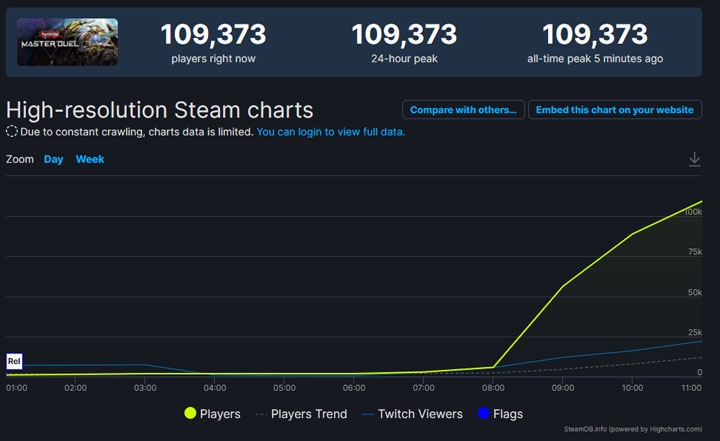Click the 11:00 time axis label
The width and height of the screenshot is (720, 441).
[x=690, y=387]
